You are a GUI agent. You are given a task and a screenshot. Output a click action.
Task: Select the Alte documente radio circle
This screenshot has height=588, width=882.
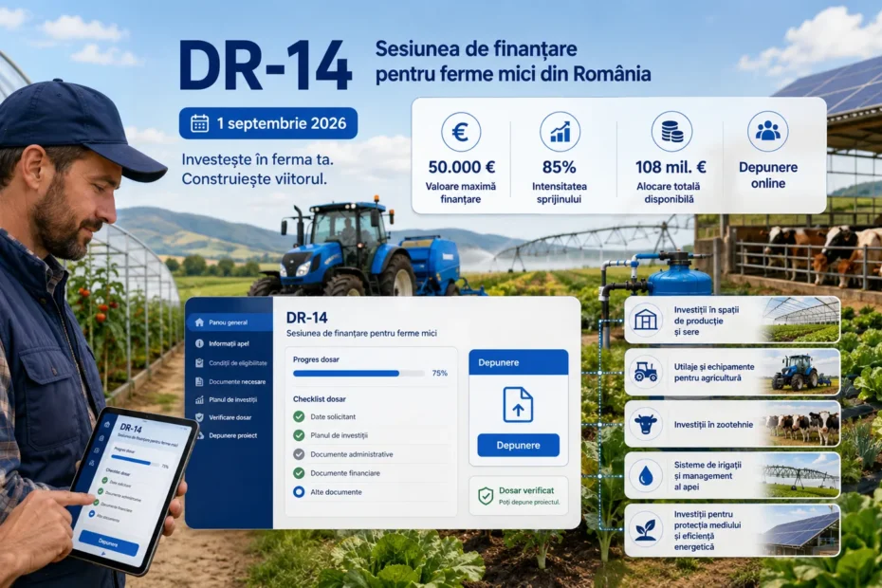click(299, 492)
